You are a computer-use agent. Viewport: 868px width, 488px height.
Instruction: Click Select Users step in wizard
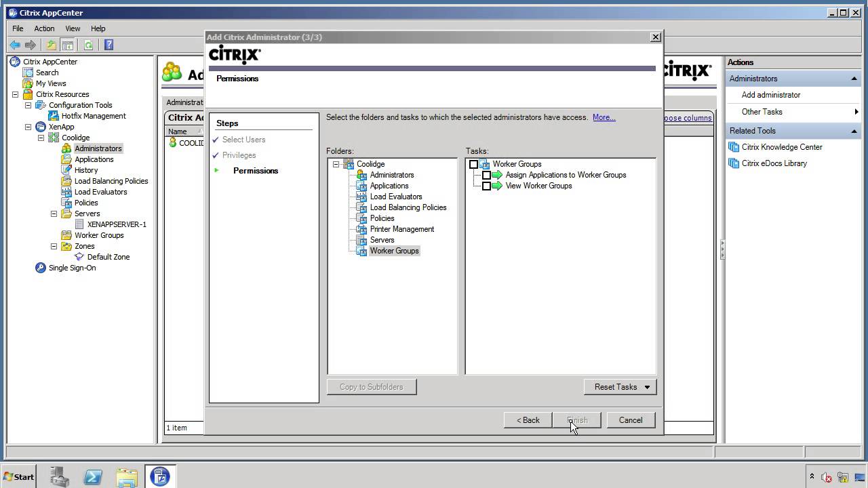(x=243, y=140)
